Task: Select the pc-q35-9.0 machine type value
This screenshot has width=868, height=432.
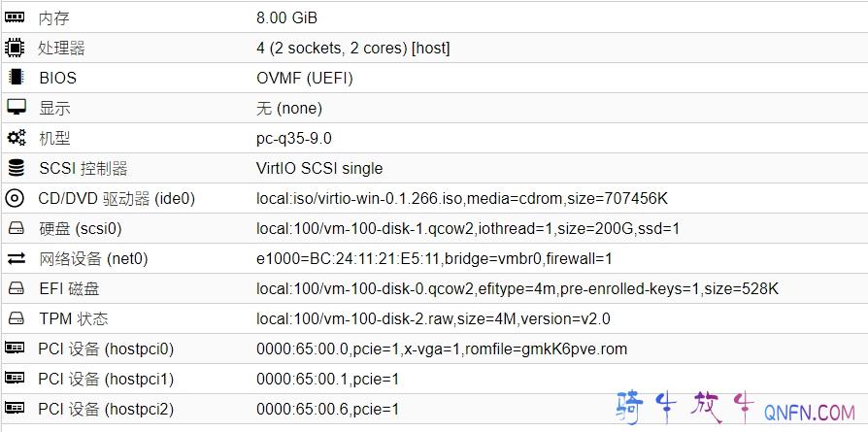Action: pyautogui.click(x=293, y=138)
